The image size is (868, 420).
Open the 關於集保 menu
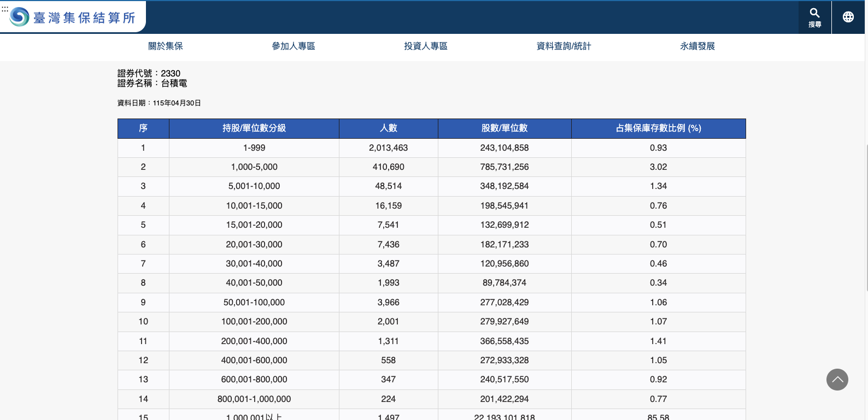(166, 46)
